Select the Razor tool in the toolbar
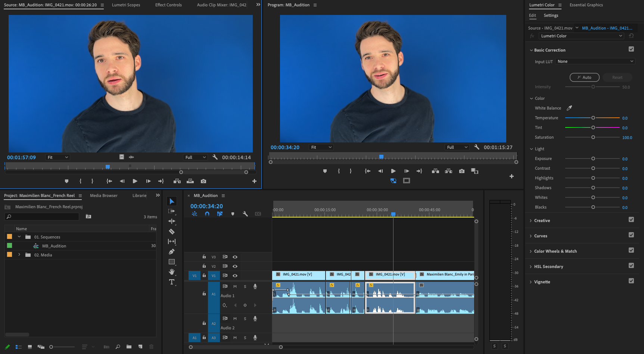This screenshot has width=644, height=354. 172,231
